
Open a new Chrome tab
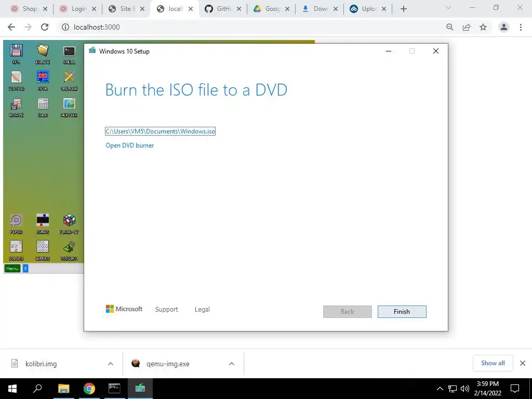coord(403,9)
